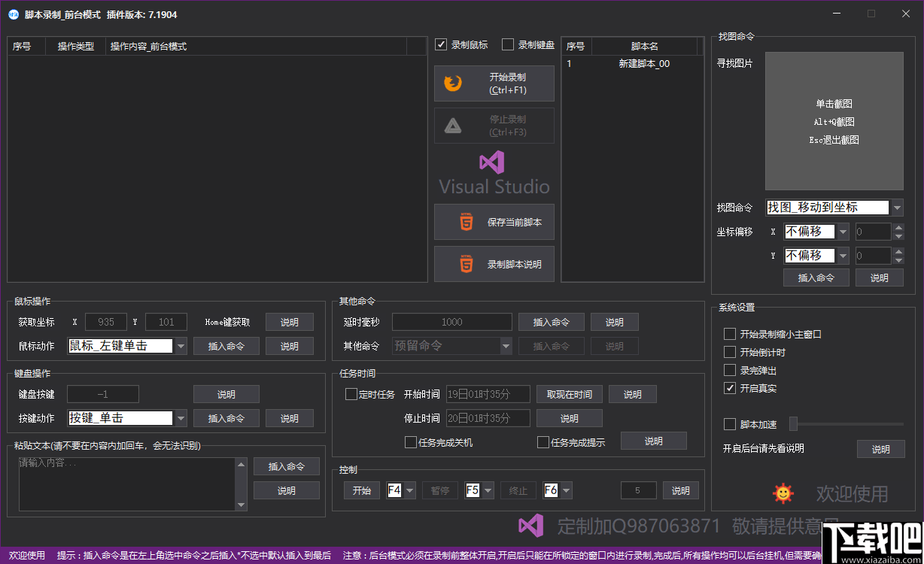
Task: Click 说明 button next to Home键获取
Action: [290, 322]
